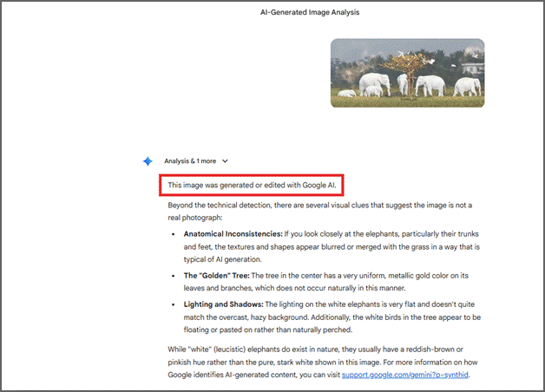Open the white elephants image thumbnail
The height and width of the screenshot is (392, 545).
pyautogui.click(x=407, y=73)
